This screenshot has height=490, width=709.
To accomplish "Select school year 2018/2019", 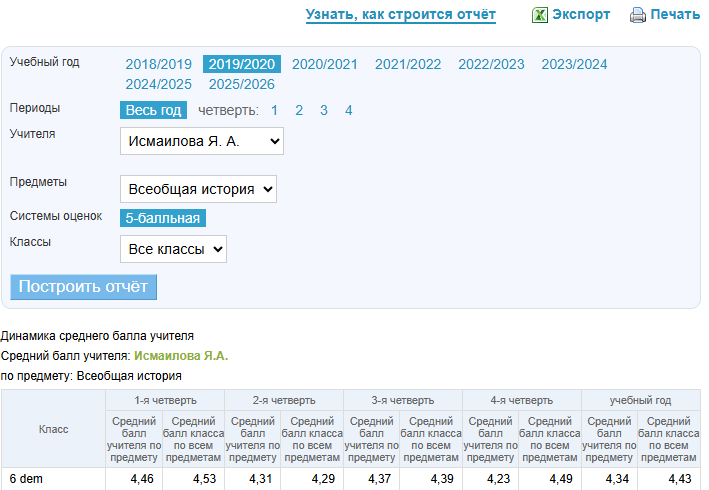I will (158, 64).
